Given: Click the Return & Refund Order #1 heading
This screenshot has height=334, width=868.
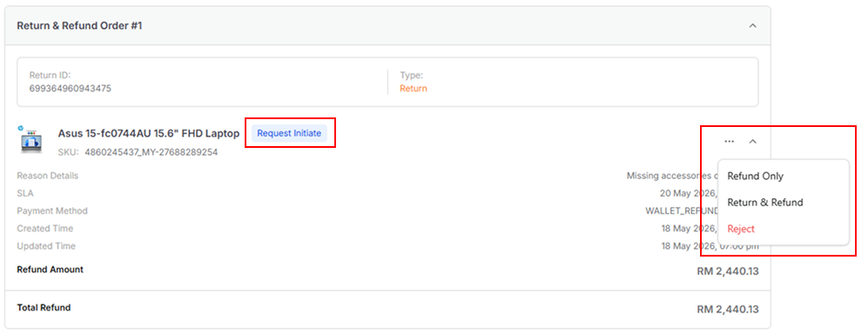Looking at the screenshot, I should tap(80, 25).
